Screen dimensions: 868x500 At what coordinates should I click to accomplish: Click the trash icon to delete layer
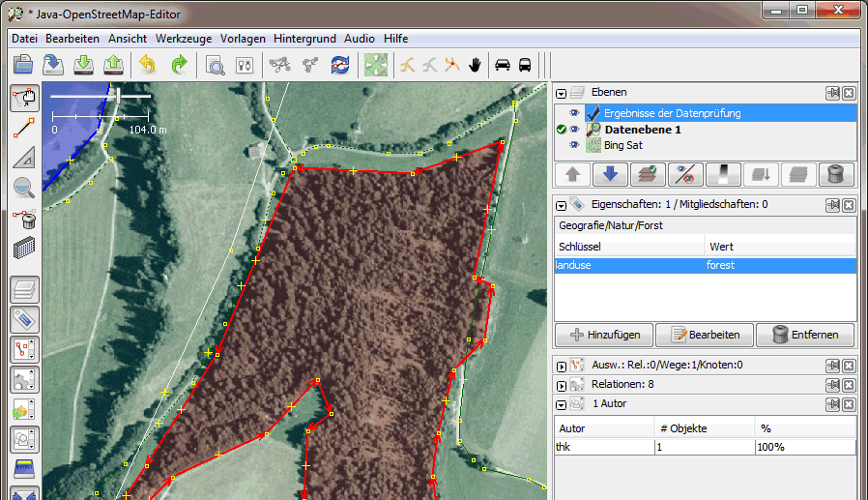(836, 174)
